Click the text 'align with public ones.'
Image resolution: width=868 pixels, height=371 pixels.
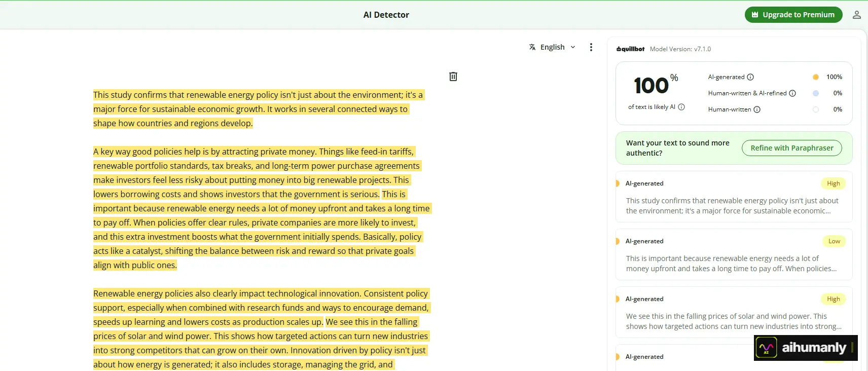(x=135, y=265)
